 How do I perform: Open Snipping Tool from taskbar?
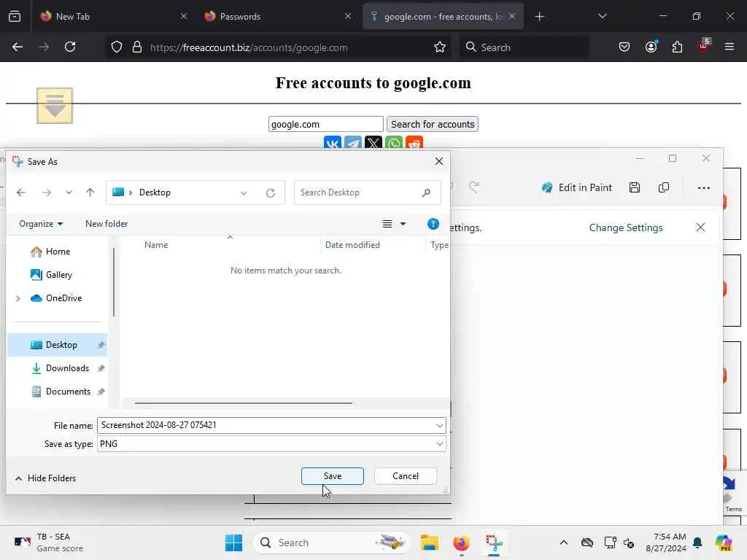pyautogui.click(x=494, y=542)
